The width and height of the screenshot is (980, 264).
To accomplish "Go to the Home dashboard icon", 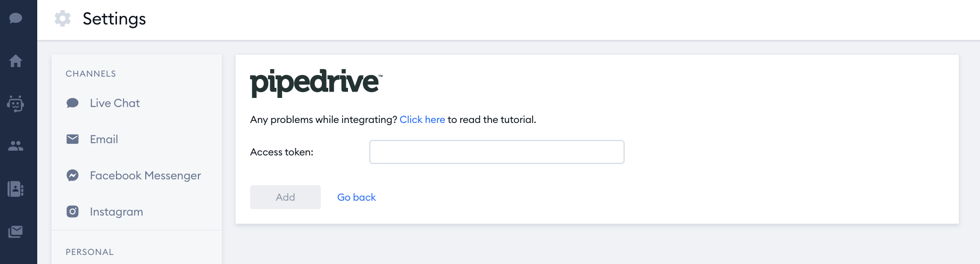I will coord(15,61).
